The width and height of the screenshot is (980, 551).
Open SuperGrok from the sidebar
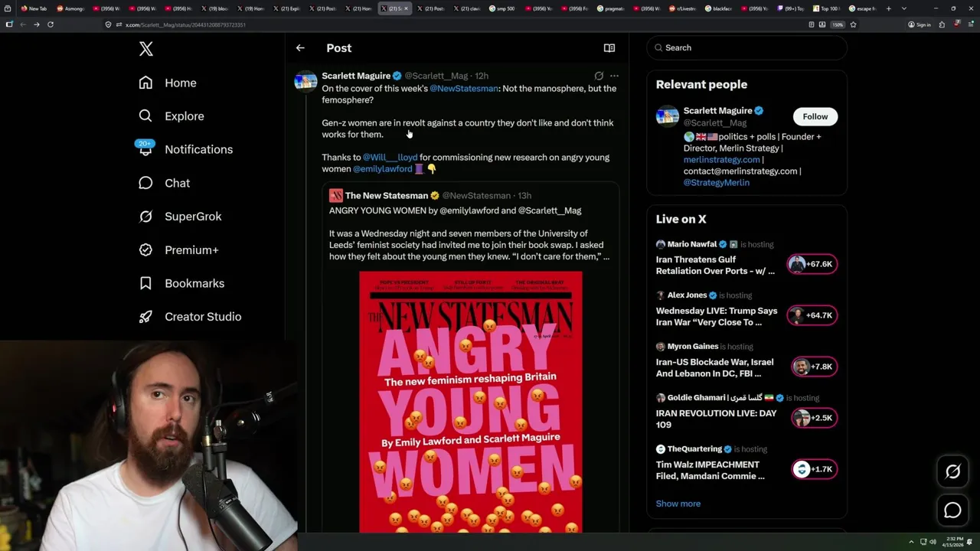[180, 217]
